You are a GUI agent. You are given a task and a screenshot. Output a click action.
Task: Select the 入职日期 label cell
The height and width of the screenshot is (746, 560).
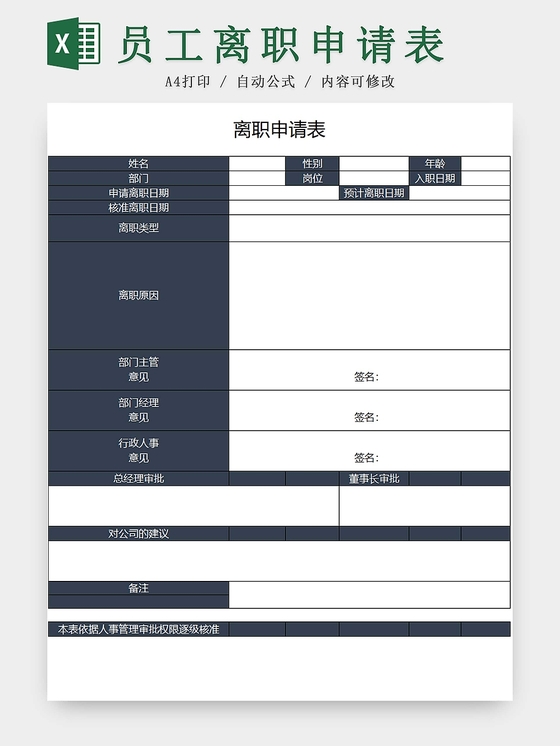tap(435, 178)
